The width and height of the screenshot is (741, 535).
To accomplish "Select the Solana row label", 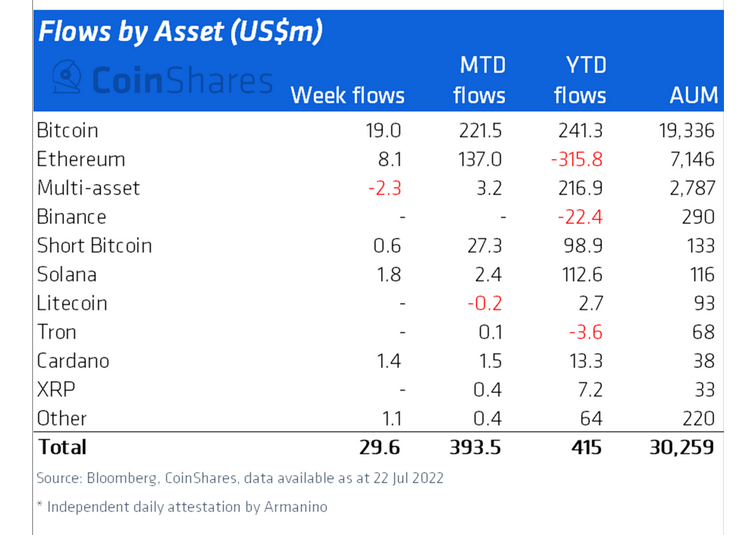I will coord(65,274).
